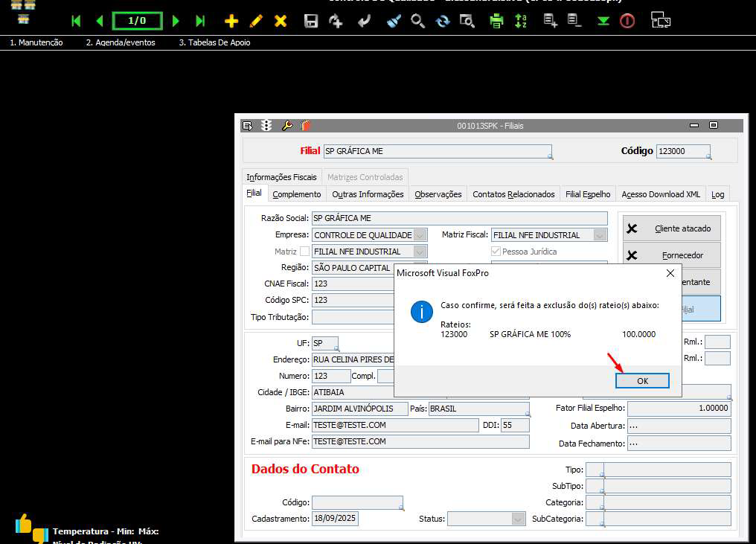Open the Matriz Fiscal dropdown
This screenshot has width=756, height=544.
click(600, 235)
